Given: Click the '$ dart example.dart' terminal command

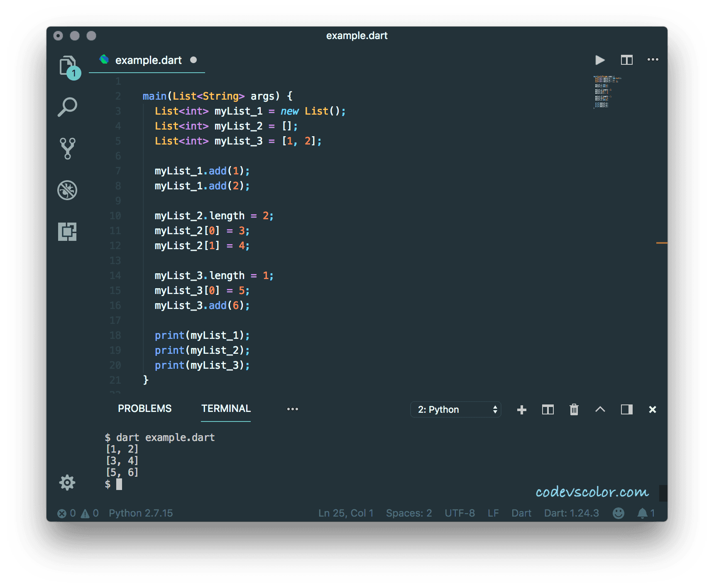Looking at the screenshot, I should [160, 438].
